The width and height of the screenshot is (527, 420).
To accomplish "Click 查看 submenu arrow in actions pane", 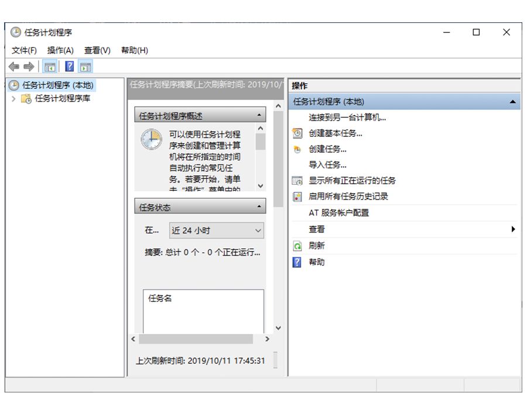I will tap(514, 229).
